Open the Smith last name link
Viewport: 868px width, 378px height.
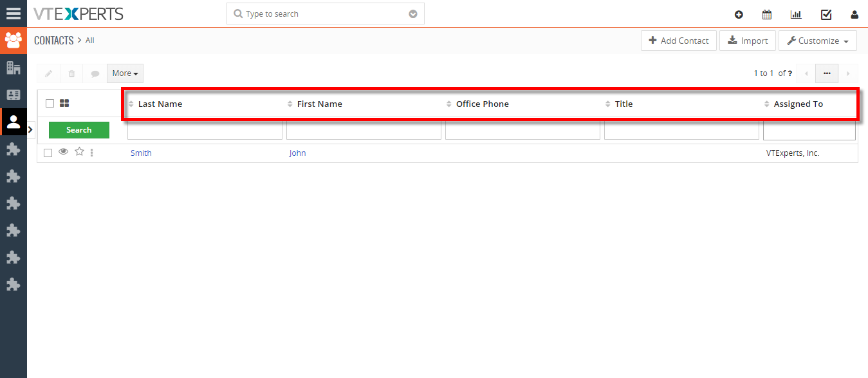pos(141,153)
